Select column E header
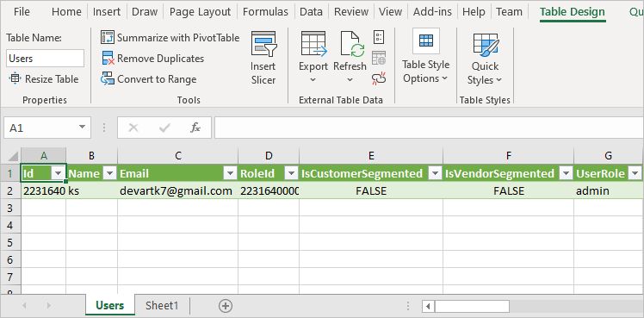 coord(371,156)
